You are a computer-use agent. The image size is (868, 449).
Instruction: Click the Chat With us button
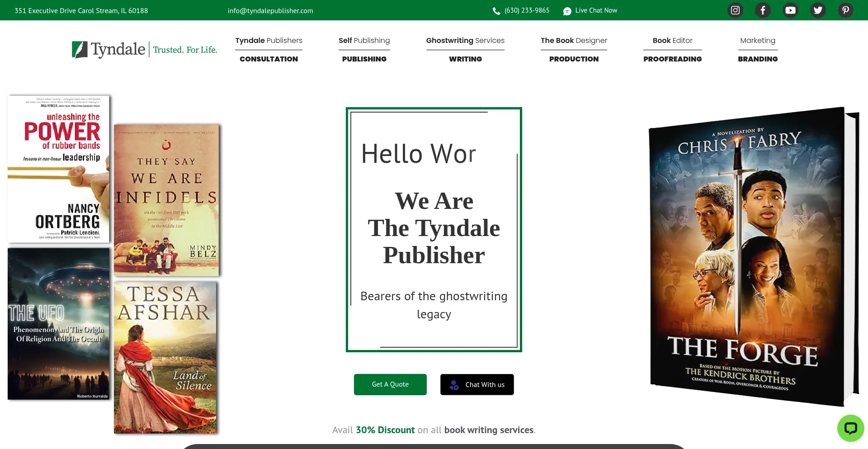click(x=477, y=384)
